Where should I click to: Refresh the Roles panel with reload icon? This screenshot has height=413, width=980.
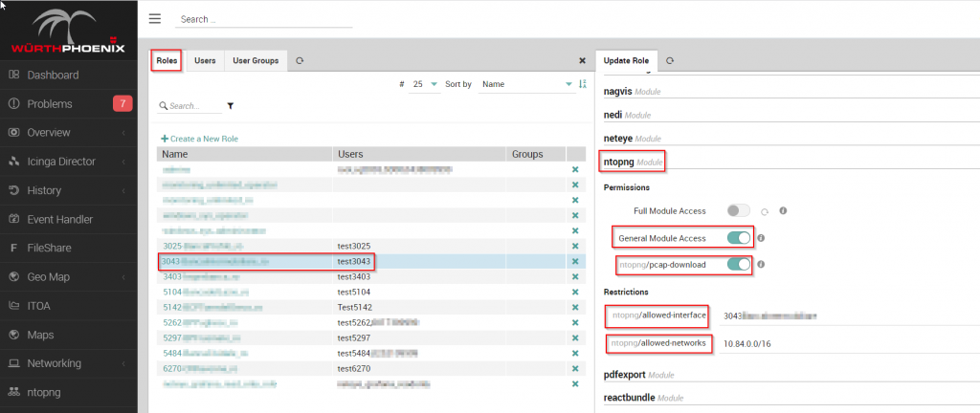[300, 60]
